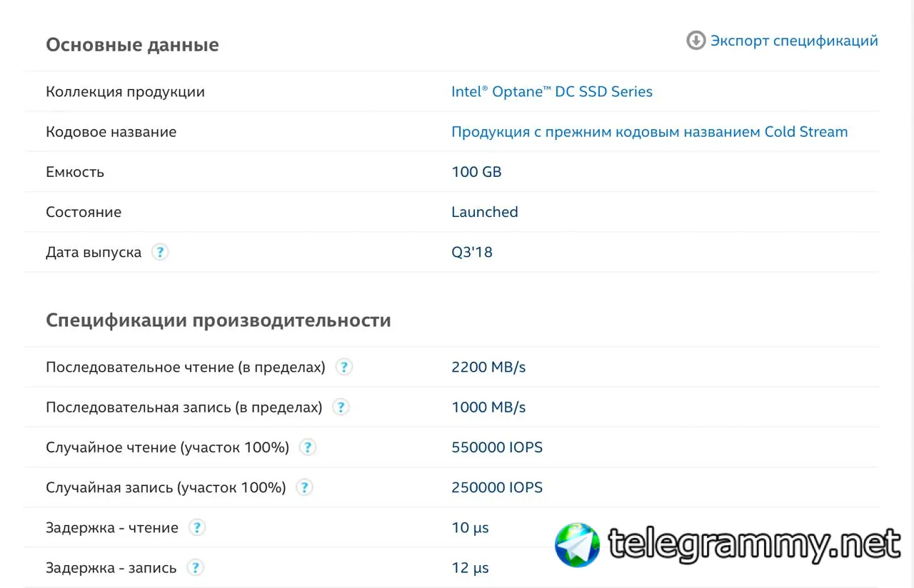Open the Экспорт спецификаций link
914x588 pixels.
794,41
